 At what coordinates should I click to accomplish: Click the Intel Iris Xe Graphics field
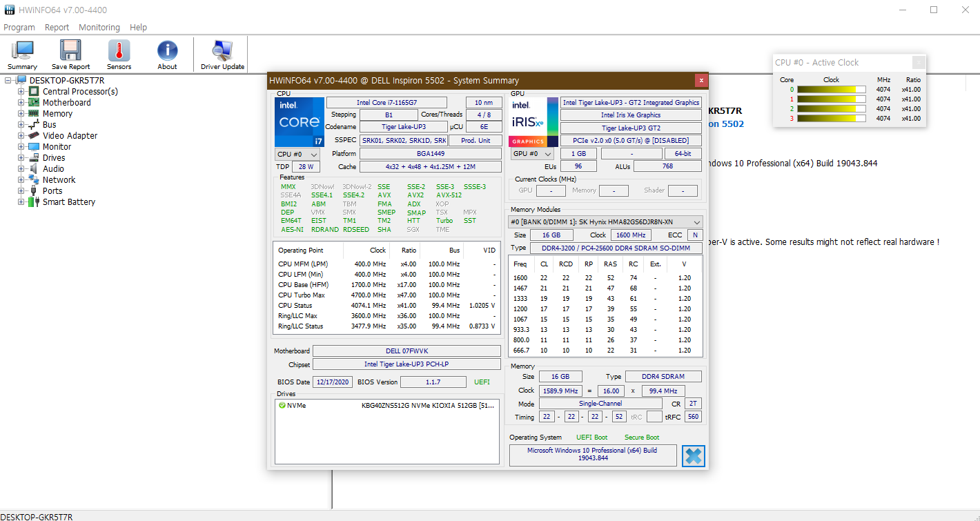coord(631,115)
